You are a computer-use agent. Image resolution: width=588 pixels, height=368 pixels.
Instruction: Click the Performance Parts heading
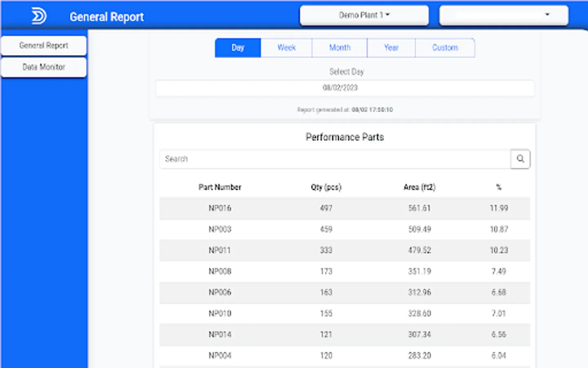click(345, 137)
